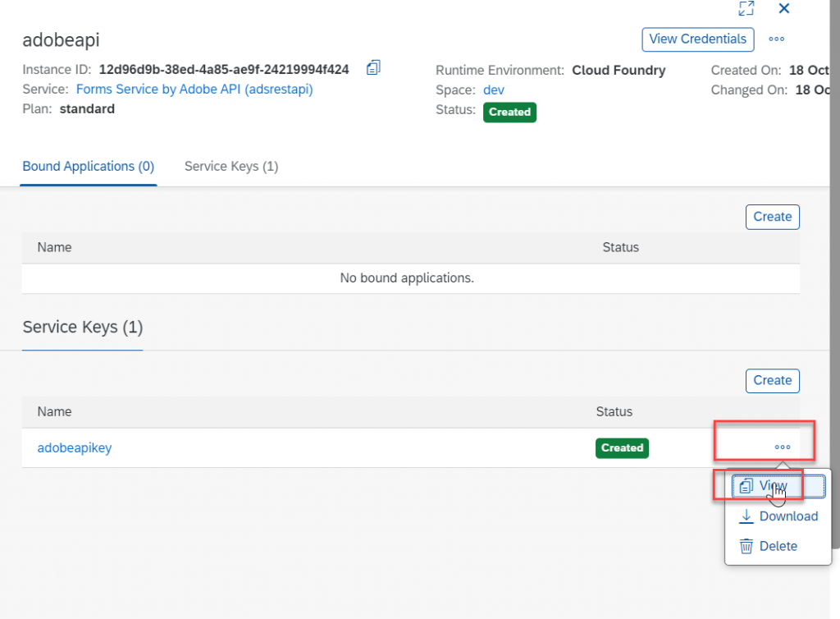Choose View from the service key menu

(x=778, y=486)
